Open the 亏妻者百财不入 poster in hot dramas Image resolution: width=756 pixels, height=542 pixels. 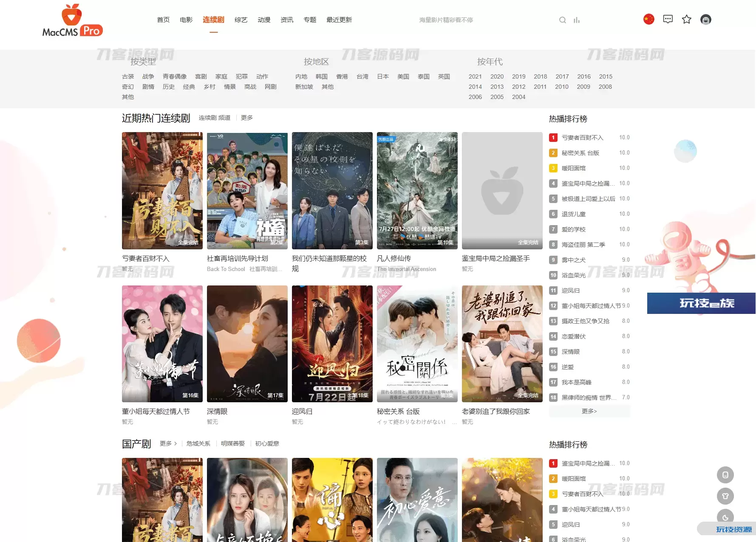162,191
